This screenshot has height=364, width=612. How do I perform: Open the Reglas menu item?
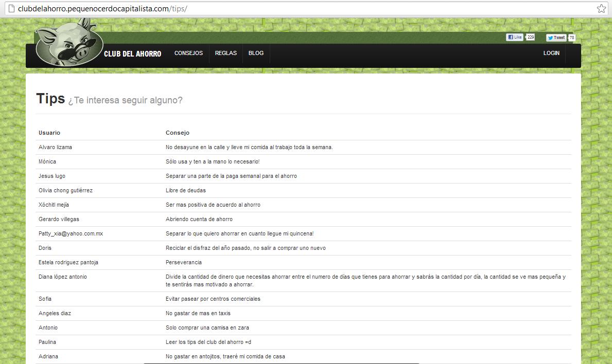(x=225, y=53)
